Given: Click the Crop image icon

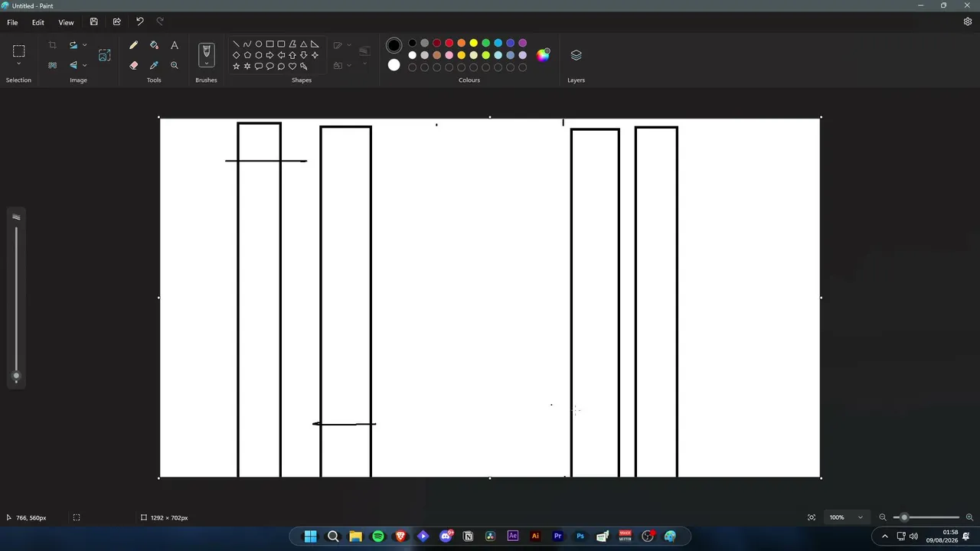Looking at the screenshot, I should [x=52, y=45].
